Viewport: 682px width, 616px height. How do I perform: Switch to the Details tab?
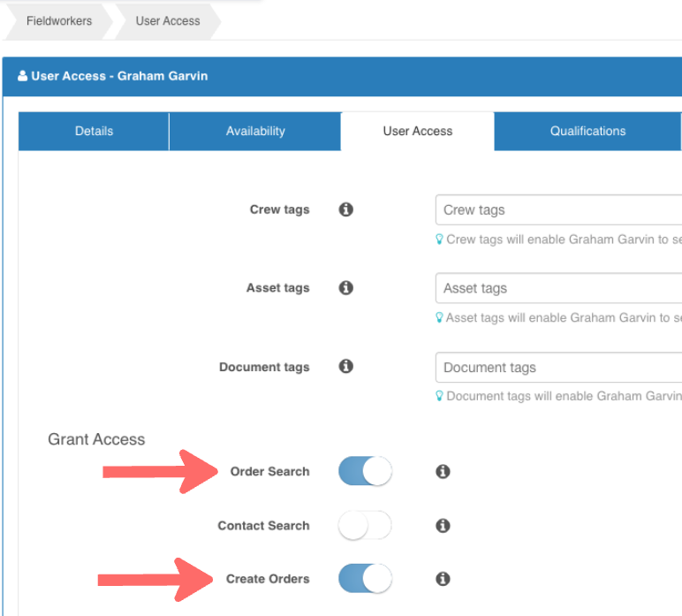(94, 132)
